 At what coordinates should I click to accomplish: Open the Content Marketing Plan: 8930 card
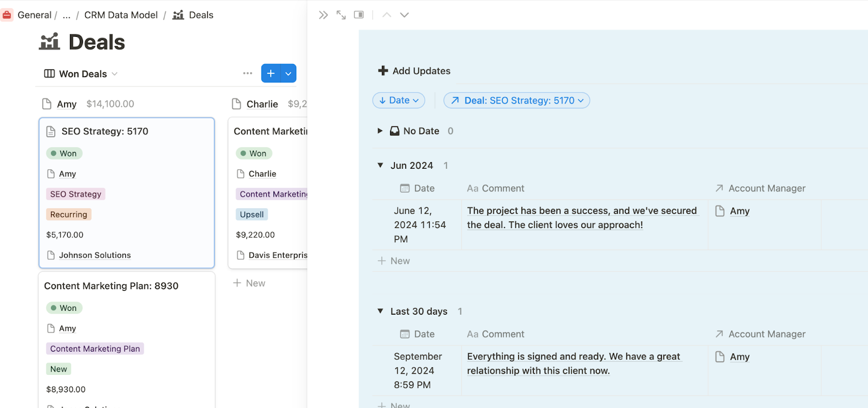click(111, 286)
